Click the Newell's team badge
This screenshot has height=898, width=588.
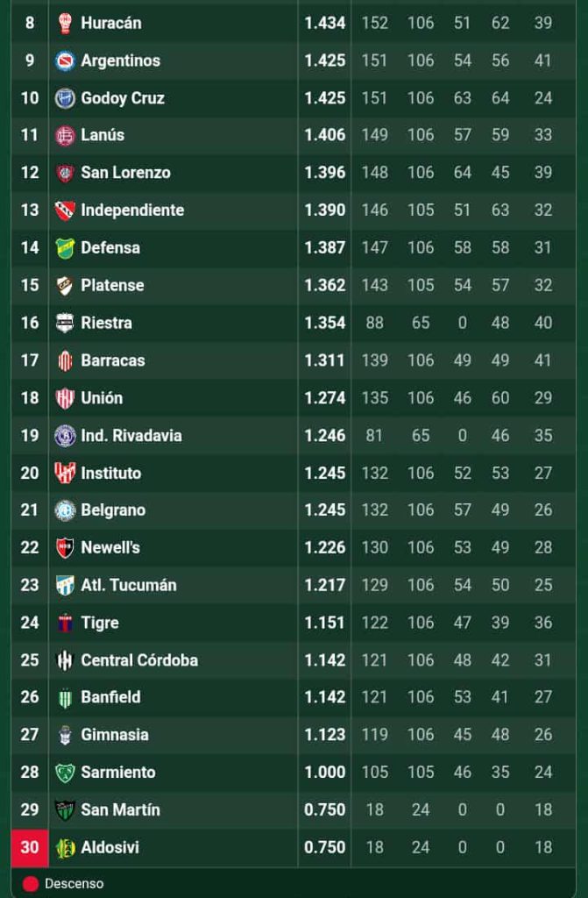tap(65, 548)
